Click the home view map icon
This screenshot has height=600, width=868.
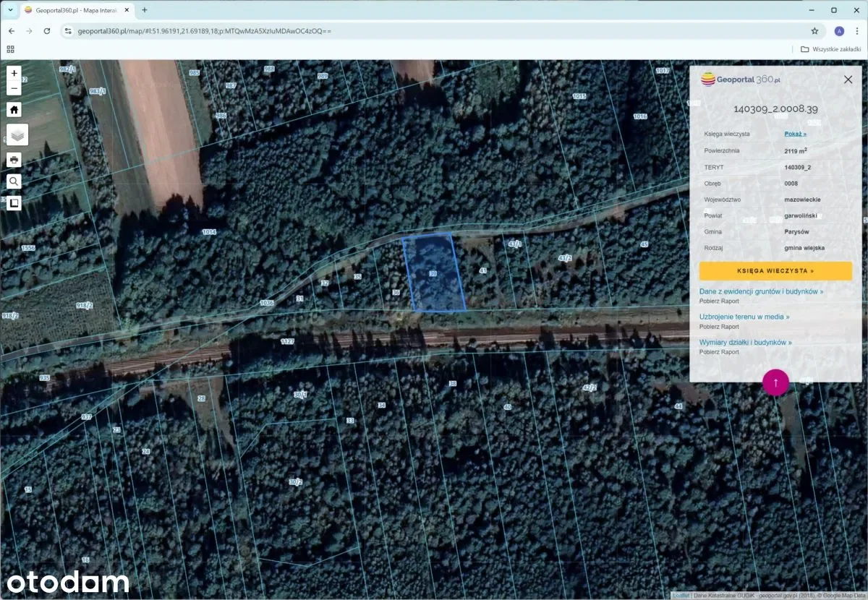pos(14,110)
